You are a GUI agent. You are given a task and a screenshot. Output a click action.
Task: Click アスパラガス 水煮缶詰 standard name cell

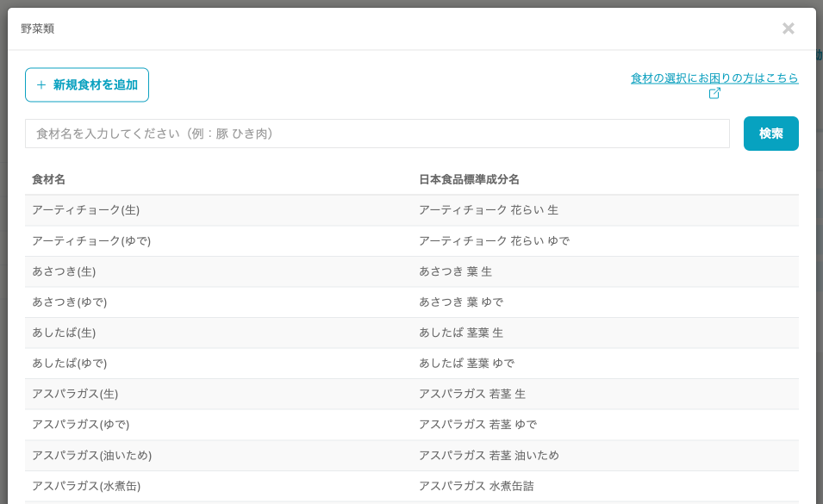click(476, 486)
